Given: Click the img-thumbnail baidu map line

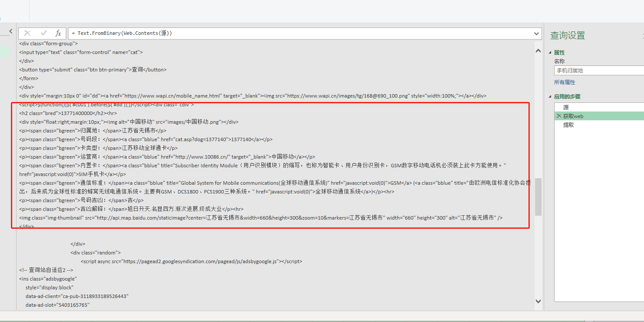Looking at the screenshot, I should [261, 218].
